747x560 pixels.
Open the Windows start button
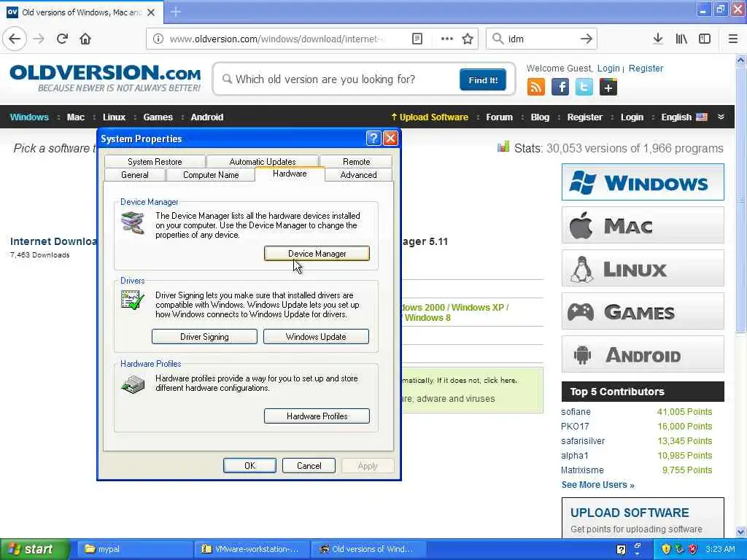tap(34, 549)
